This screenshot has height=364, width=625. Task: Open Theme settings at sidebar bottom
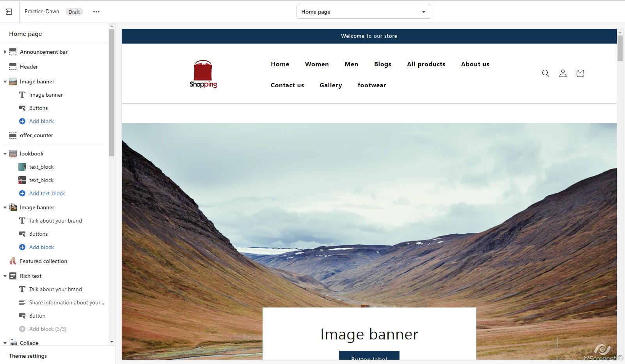click(28, 356)
